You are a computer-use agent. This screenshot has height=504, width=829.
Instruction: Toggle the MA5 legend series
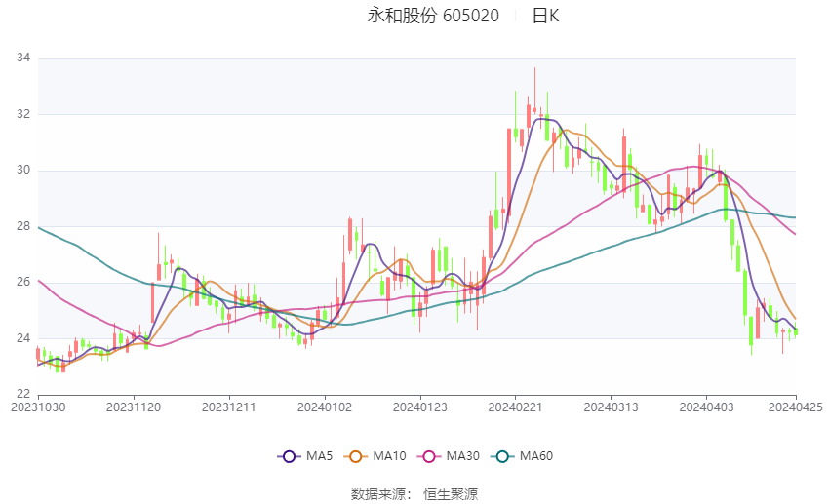[x=305, y=456]
